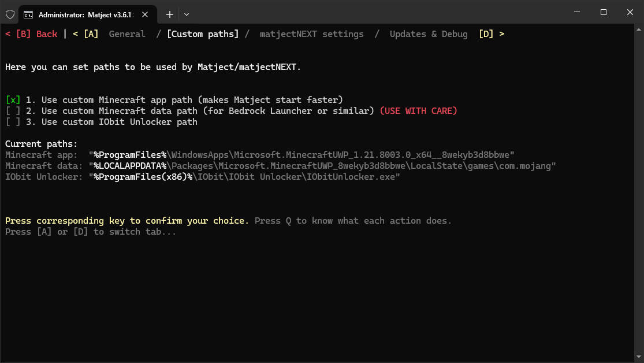The width and height of the screenshot is (644, 363).
Task: Click the IObit Unlocker exe path value
Action: 244,177
